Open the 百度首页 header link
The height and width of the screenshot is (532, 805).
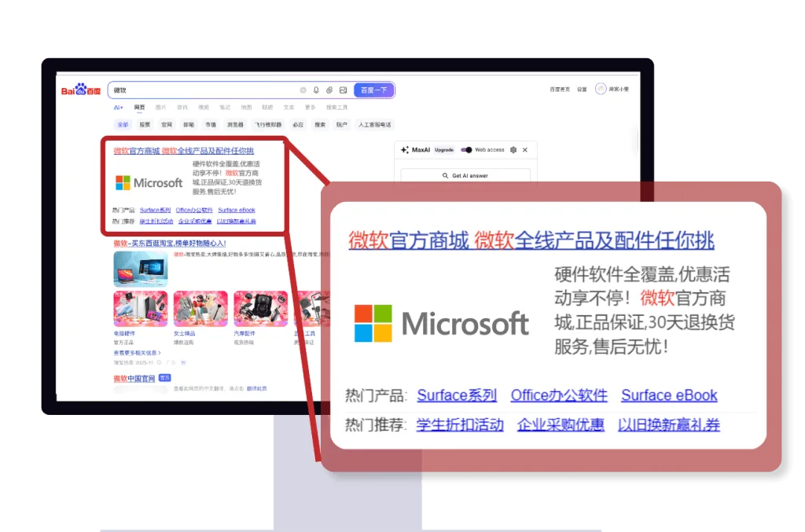click(x=560, y=90)
